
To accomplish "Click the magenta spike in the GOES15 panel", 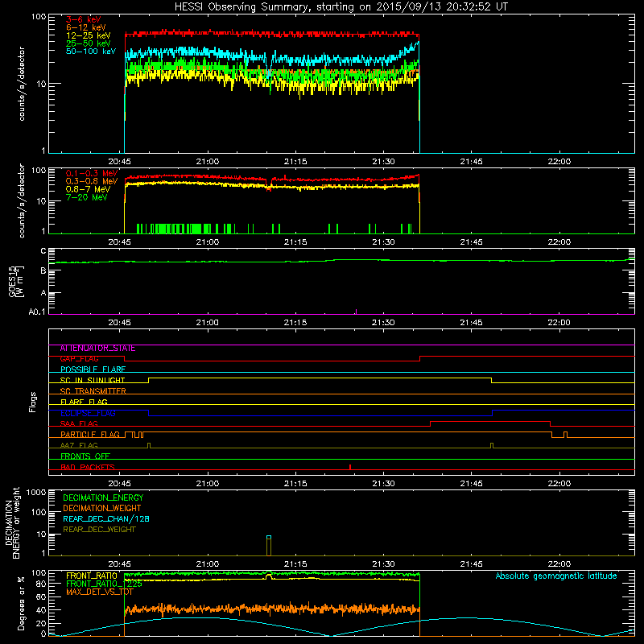I will point(356,312).
